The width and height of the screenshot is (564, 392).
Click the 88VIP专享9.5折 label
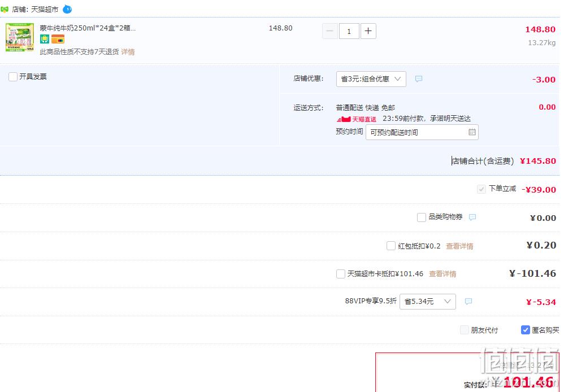click(x=371, y=301)
